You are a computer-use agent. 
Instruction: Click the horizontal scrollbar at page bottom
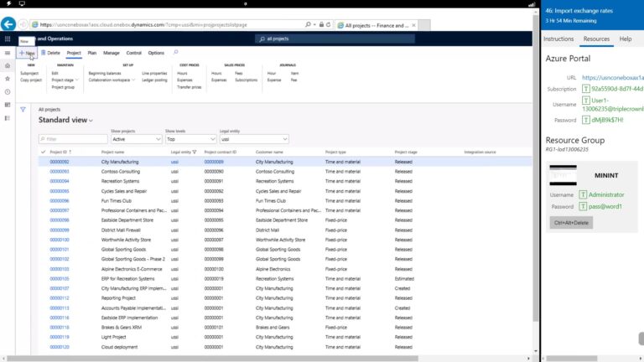[212, 359]
